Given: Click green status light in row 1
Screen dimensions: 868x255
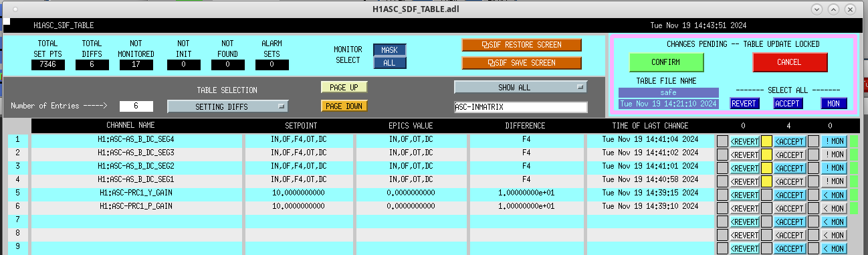Looking at the screenshot, I should tap(854, 141).
